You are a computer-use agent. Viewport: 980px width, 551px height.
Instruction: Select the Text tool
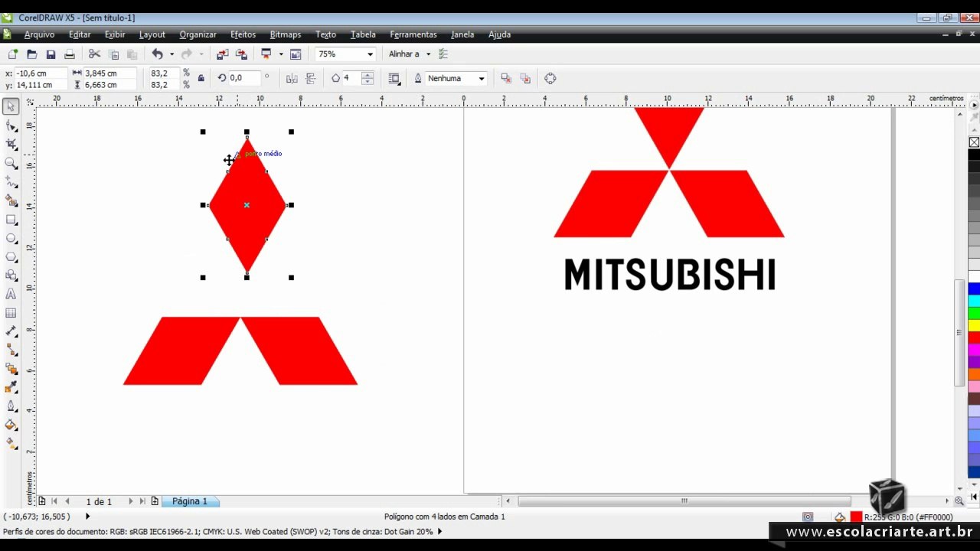(x=11, y=294)
